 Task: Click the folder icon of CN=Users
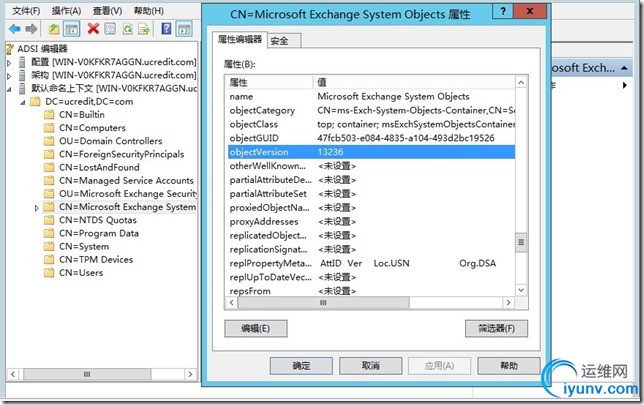(x=49, y=272)
